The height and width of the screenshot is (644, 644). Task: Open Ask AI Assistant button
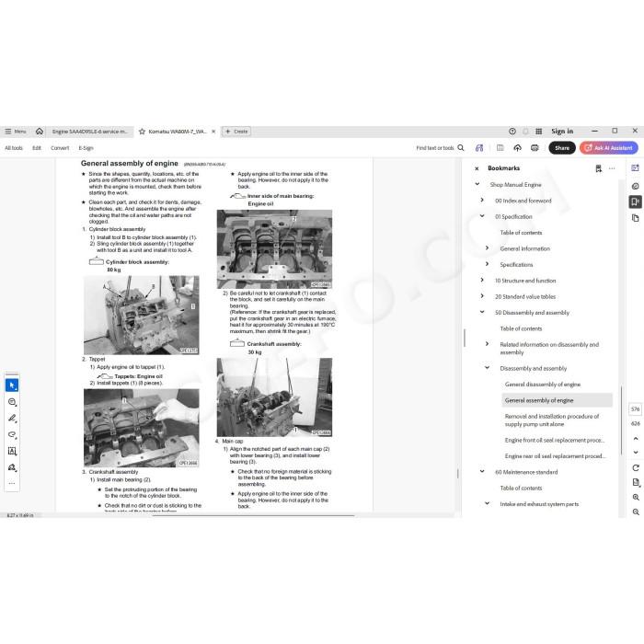pos(609,148)
